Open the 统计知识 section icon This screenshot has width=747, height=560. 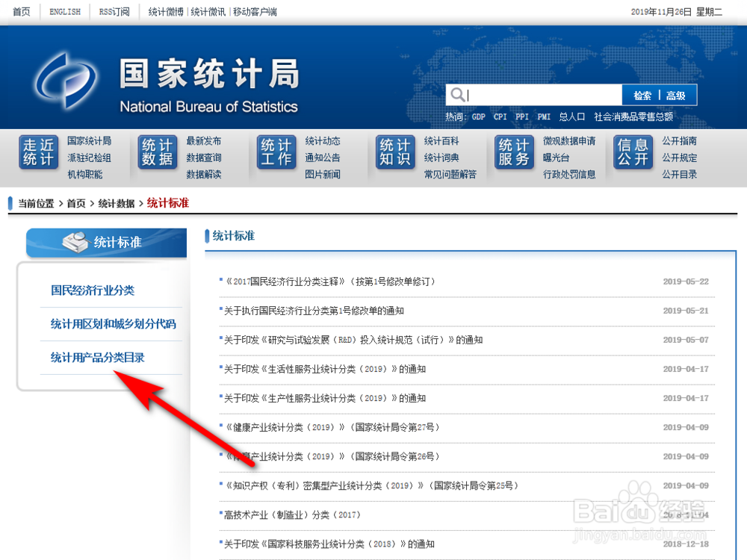coord(394,153)
